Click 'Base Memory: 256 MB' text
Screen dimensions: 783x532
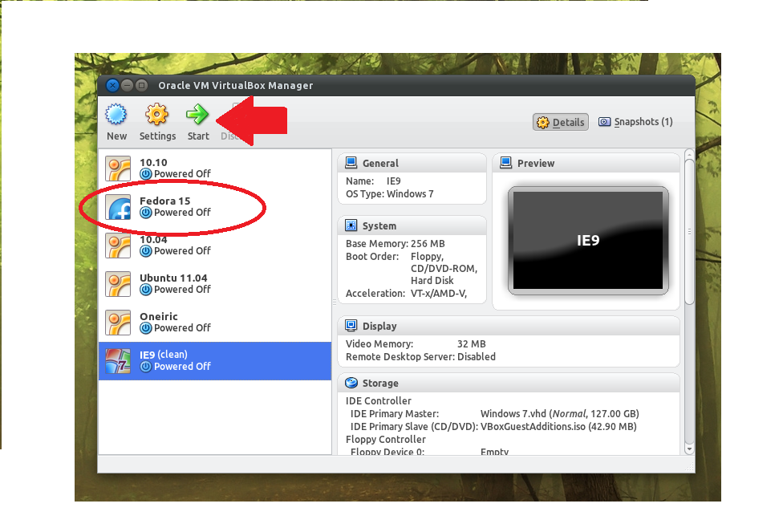coord(395,244)
